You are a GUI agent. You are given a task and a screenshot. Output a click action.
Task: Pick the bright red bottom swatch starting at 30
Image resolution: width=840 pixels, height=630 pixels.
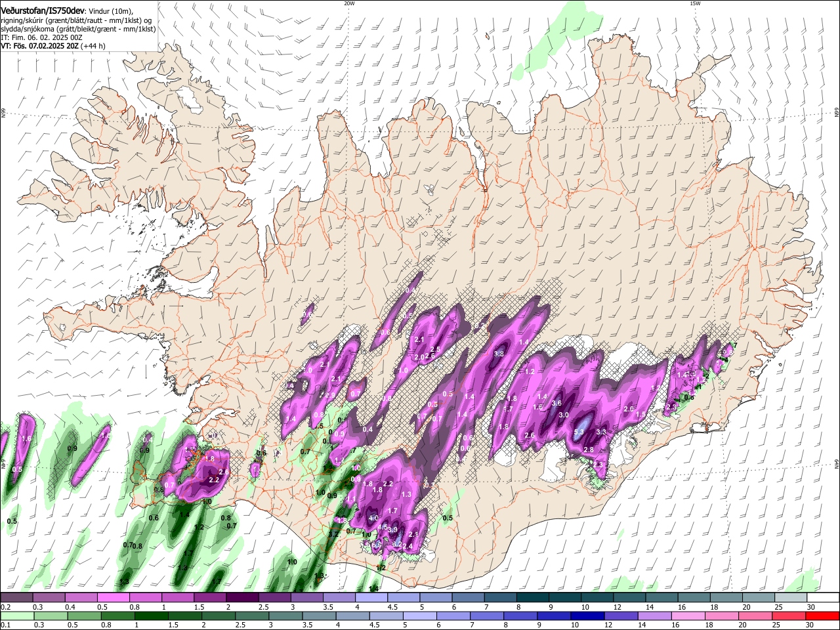pos(822,616)
